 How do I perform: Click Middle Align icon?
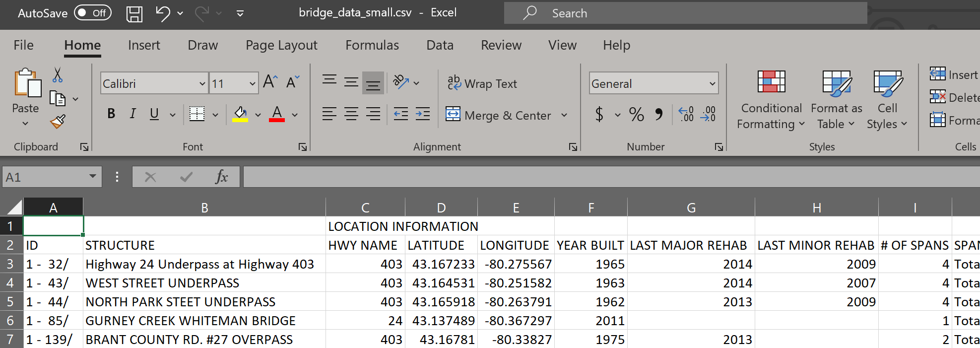(351, 82)
